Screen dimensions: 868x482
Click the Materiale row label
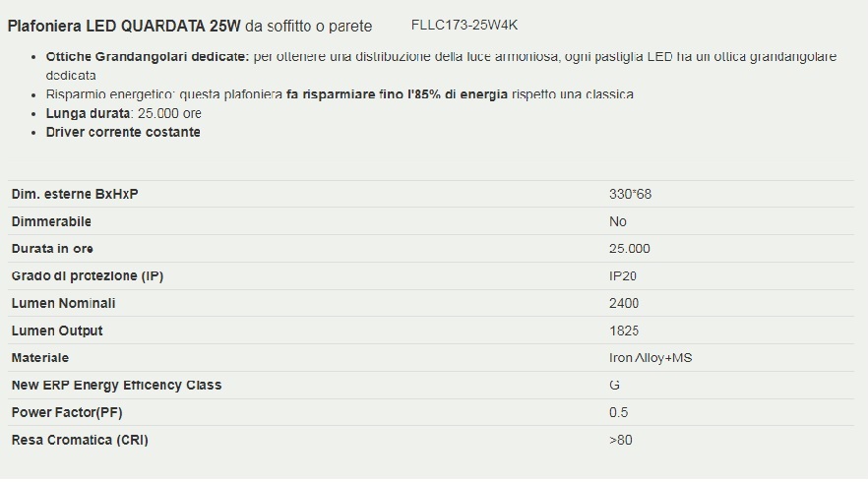pyautogui.click(x=40, y=357)
